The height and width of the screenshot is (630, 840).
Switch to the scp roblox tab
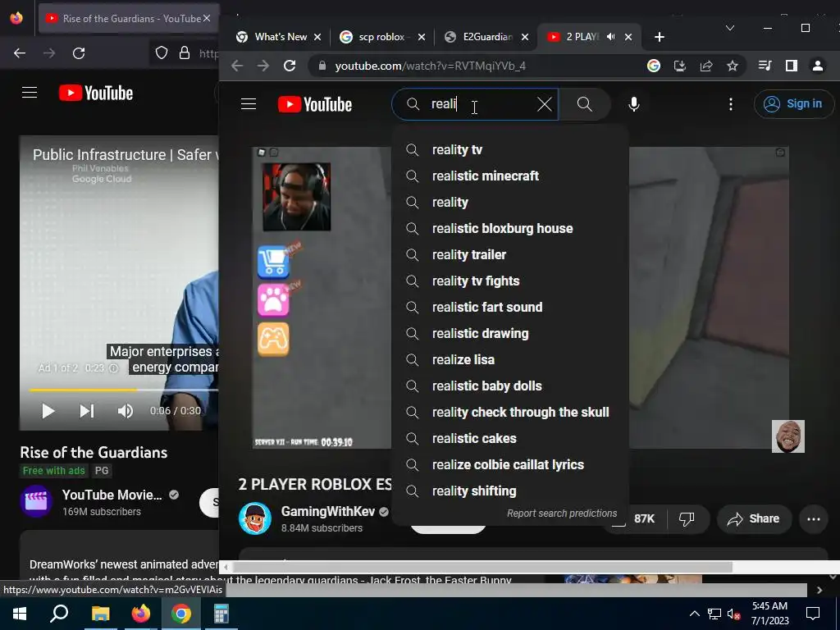(383, 37)
